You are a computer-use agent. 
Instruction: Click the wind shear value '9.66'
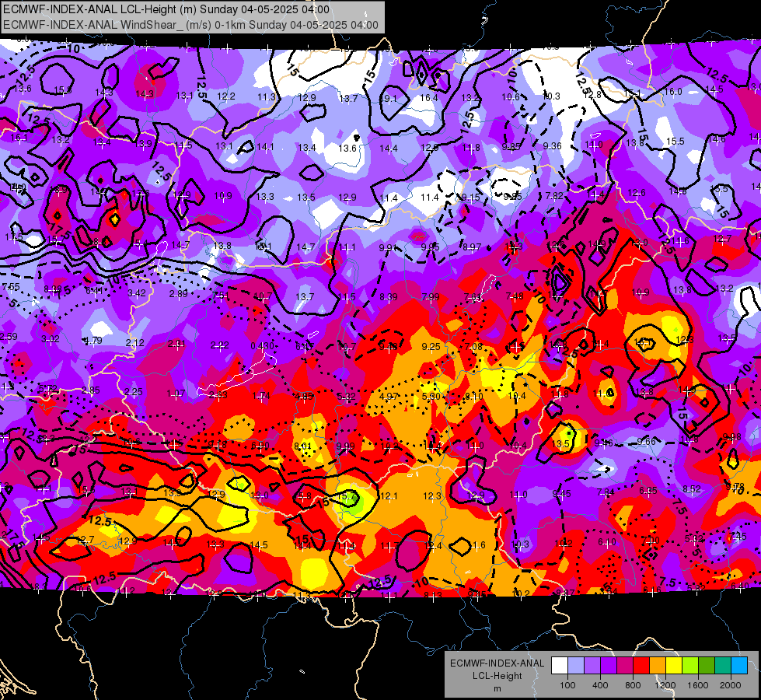[x=646, y=441]
